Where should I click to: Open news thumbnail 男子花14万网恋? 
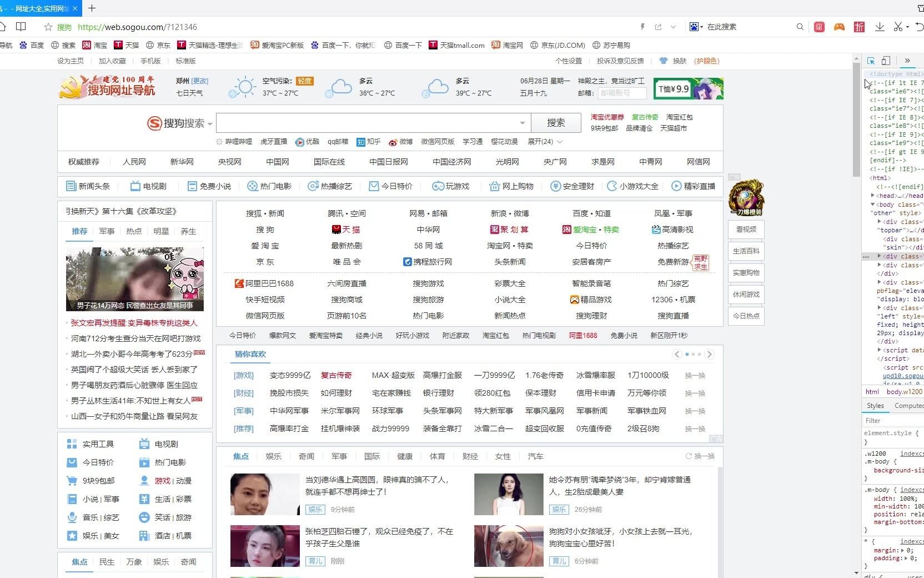135,279
